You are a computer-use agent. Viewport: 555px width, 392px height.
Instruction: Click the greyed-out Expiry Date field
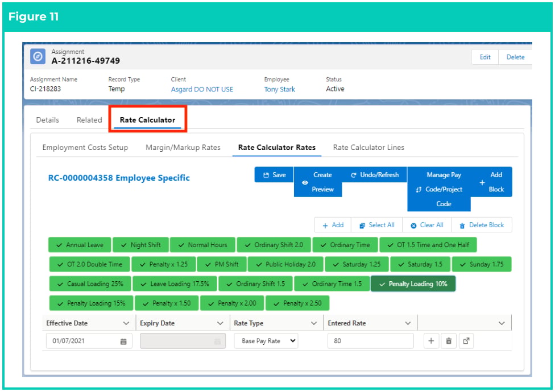click(x=183, y=341)
